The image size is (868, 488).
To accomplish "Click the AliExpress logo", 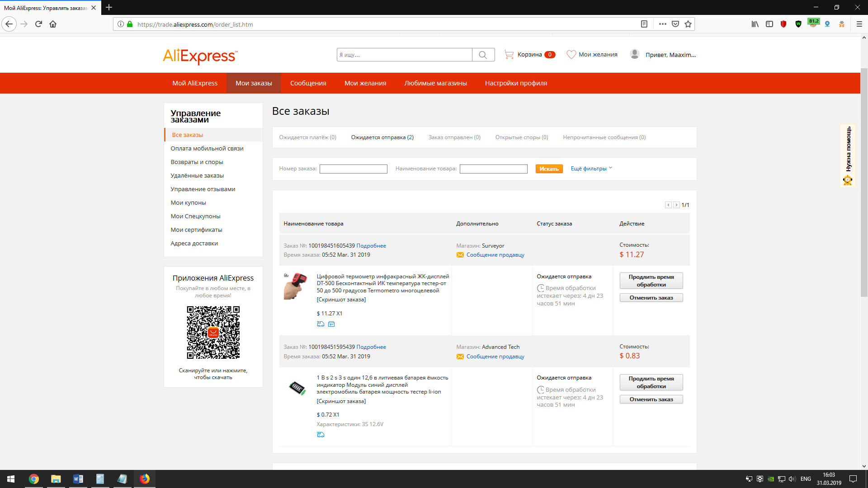I will click(x=200, y=56).
